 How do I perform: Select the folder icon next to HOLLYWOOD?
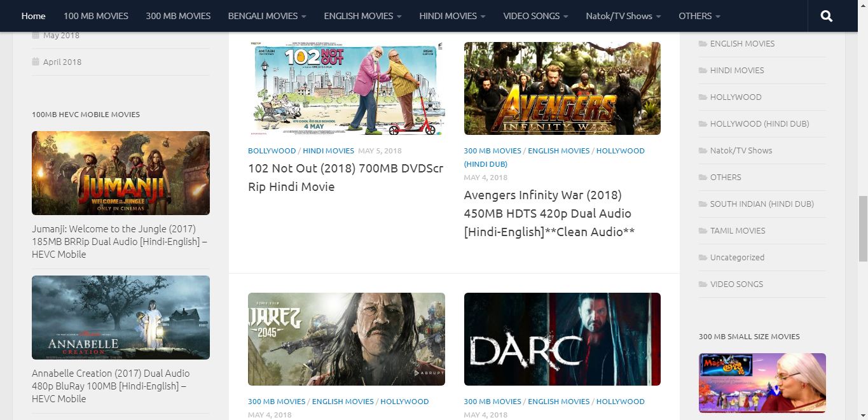[x=704, y=97]
